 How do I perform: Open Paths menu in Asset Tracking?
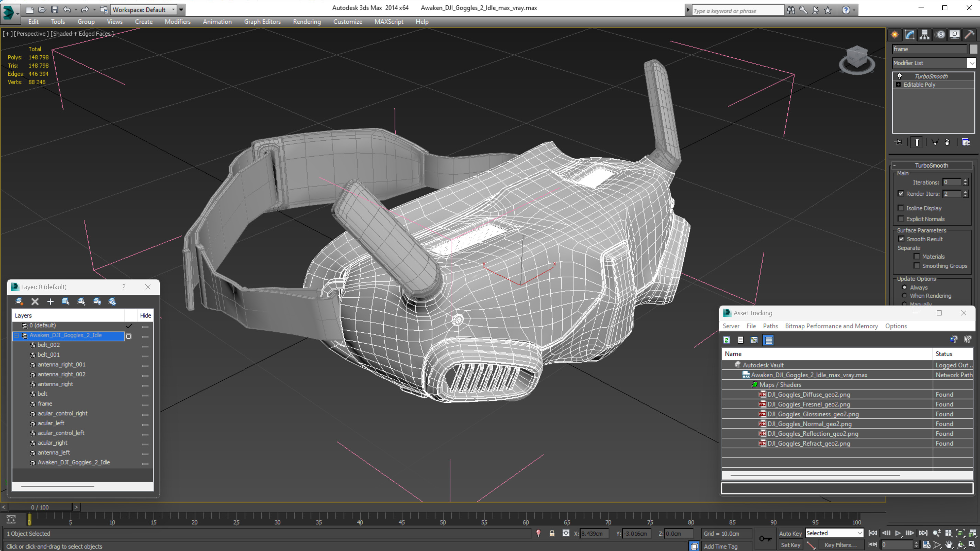pos(770,326)
